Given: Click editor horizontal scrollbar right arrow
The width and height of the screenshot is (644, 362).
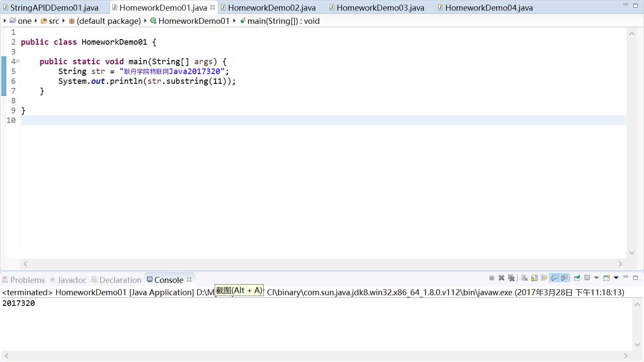Looking at the screenshot, I should point(620,264).
